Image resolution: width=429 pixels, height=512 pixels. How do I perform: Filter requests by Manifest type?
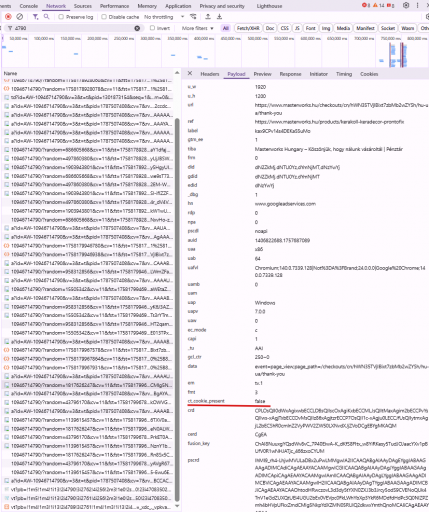pos(365,28)
